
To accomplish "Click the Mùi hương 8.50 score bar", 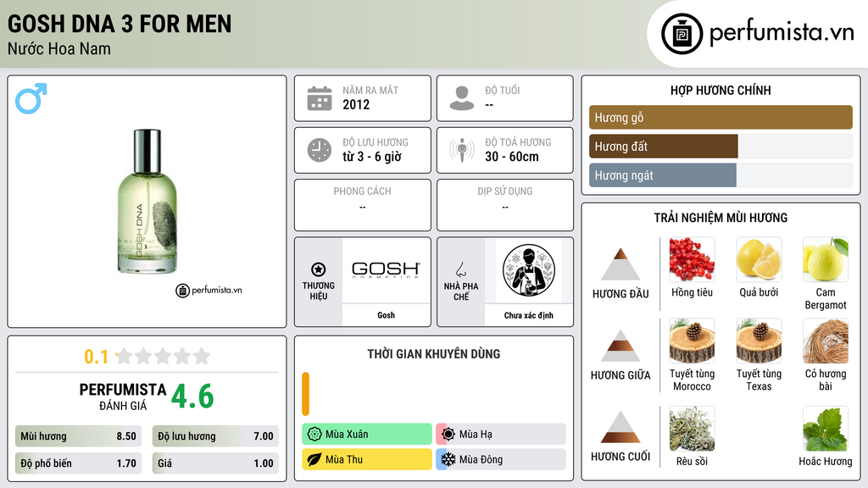I will (x=78, y=436).
